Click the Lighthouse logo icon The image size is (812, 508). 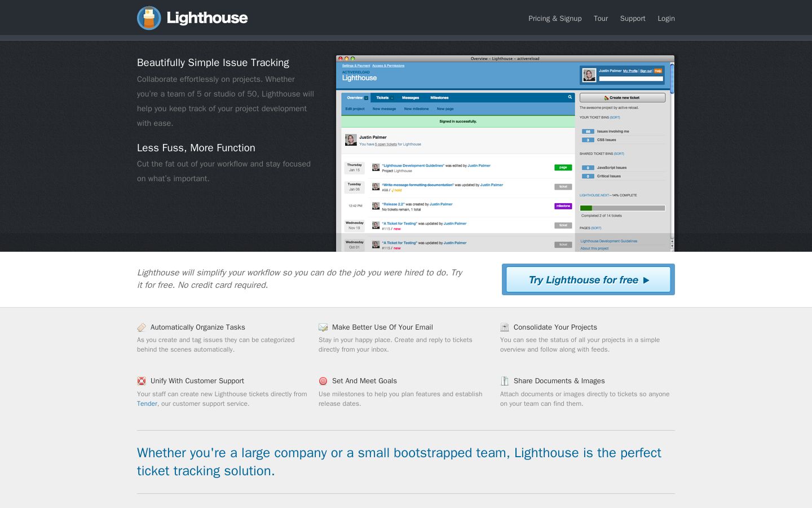point(149,18)
